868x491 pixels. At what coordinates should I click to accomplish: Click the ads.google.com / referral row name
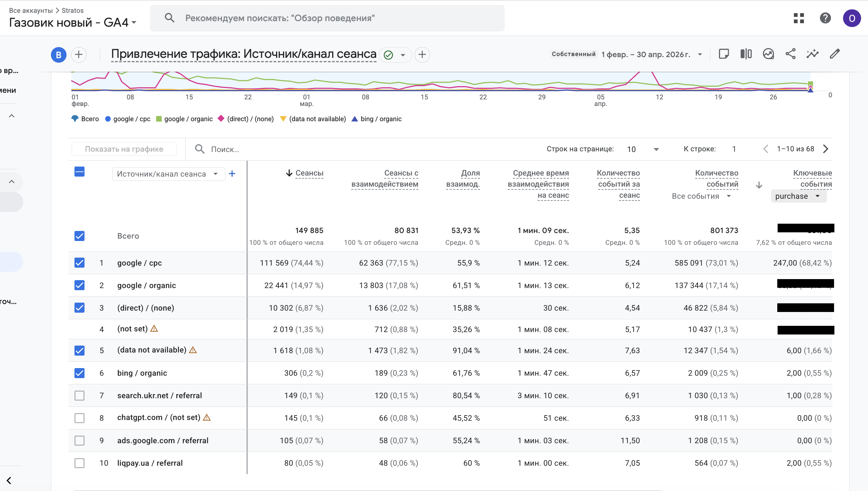pyautogui.click(x=163, y=440)
